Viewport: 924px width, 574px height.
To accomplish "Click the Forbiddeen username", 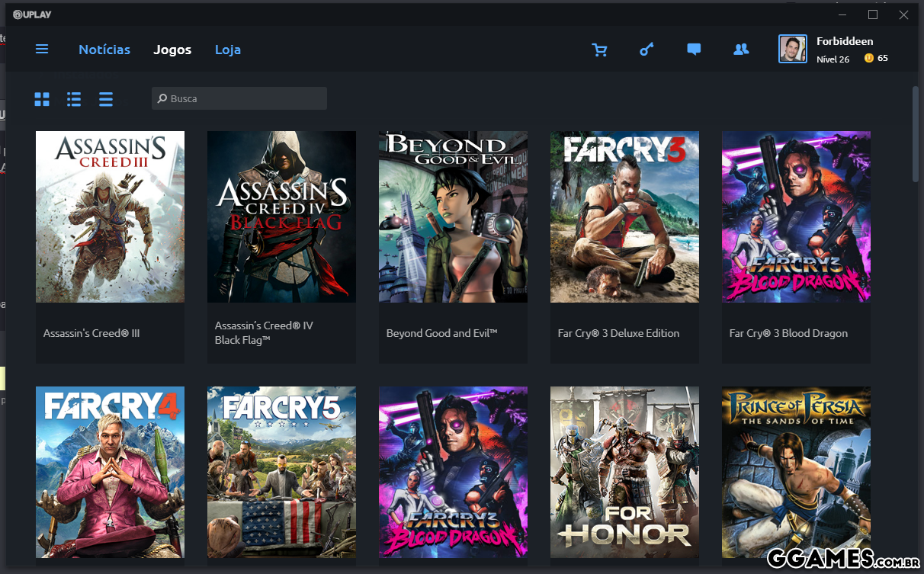I will [x=845, y=41].
